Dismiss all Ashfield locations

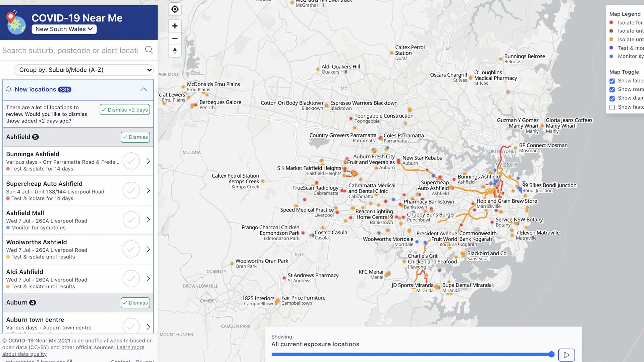point(135,137)
